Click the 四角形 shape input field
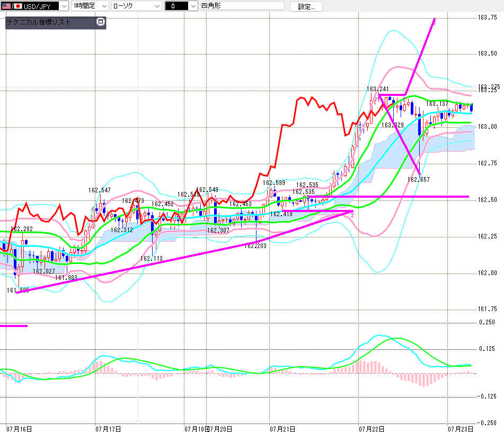 (242, 5)
